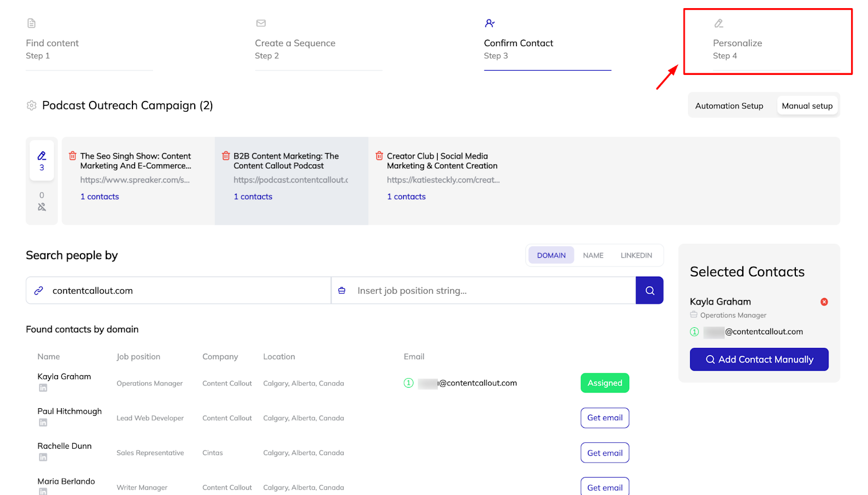
Task: Switch to Automation Setup mode
Action: (x=729, y=106)
